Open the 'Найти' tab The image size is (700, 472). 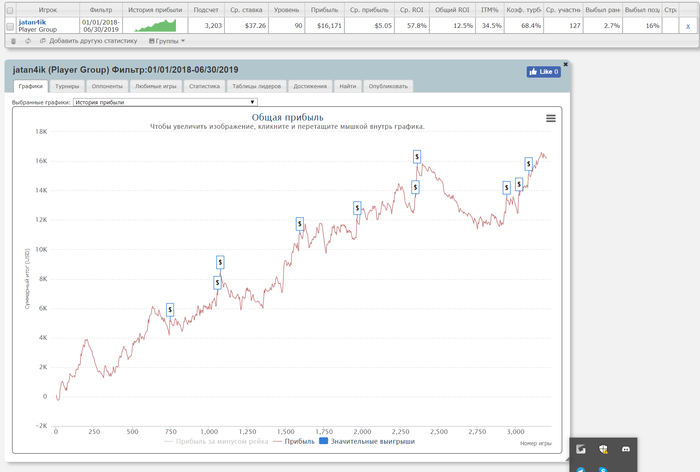348,86
